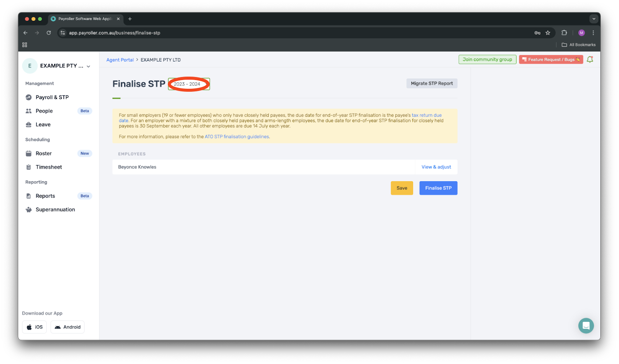Click the Superannuation piggy bank icon
The image size is (619, 364).
[29, 209]
